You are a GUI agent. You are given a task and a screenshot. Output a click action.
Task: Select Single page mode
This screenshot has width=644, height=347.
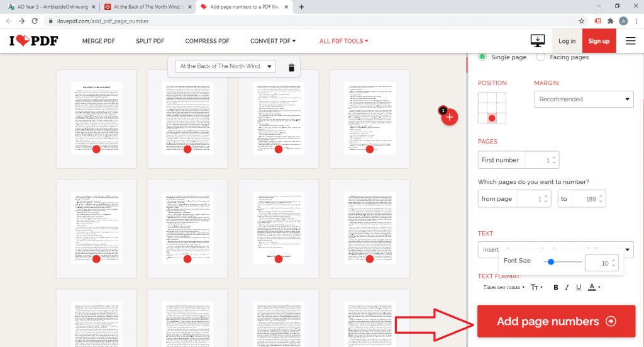click(x=482, y=57)
